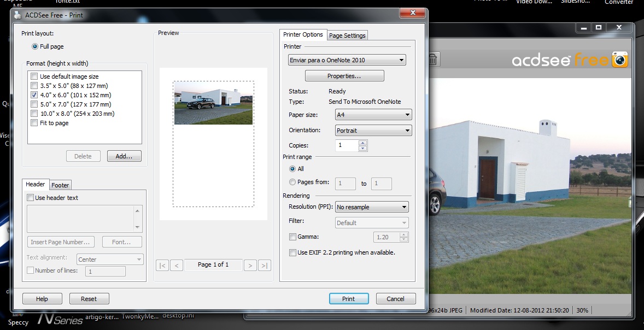Click Insert Page Number button

click(x=60, y=242)
